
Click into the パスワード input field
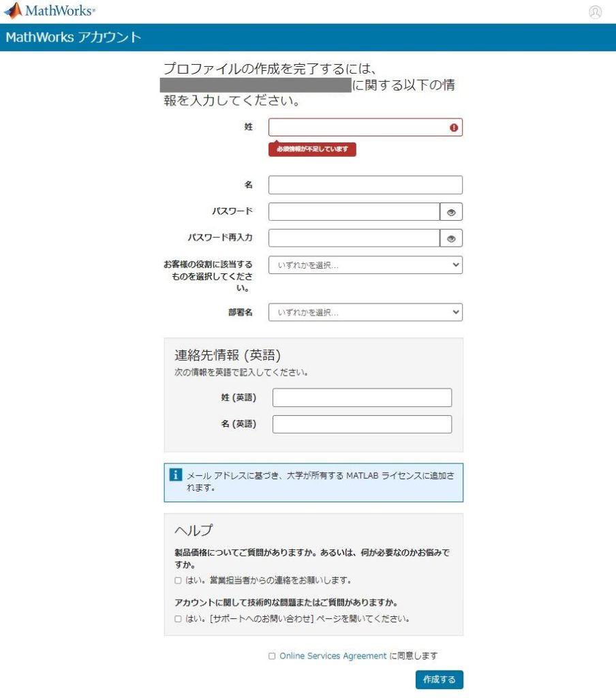pos(354,212)
